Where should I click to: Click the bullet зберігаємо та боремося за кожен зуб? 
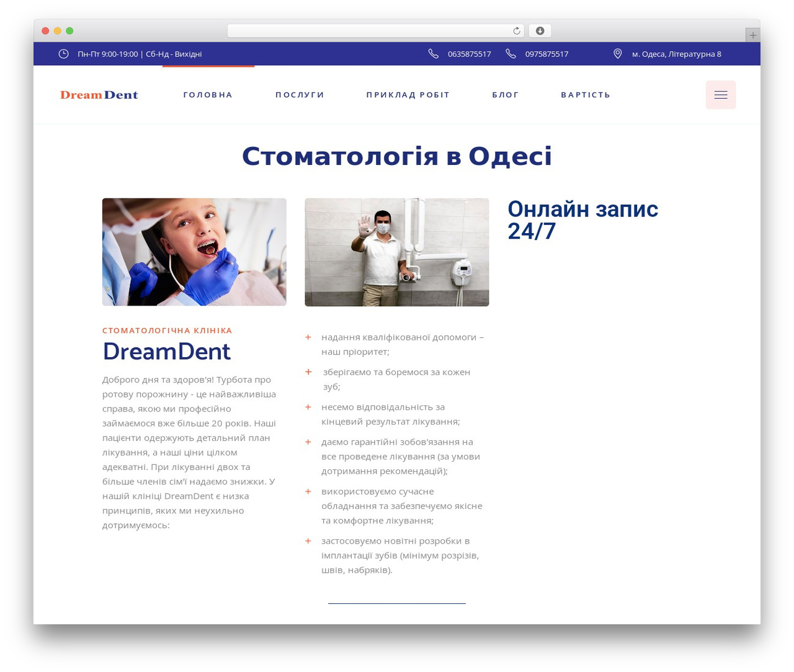pyautogui.click(x=397, y=379)
